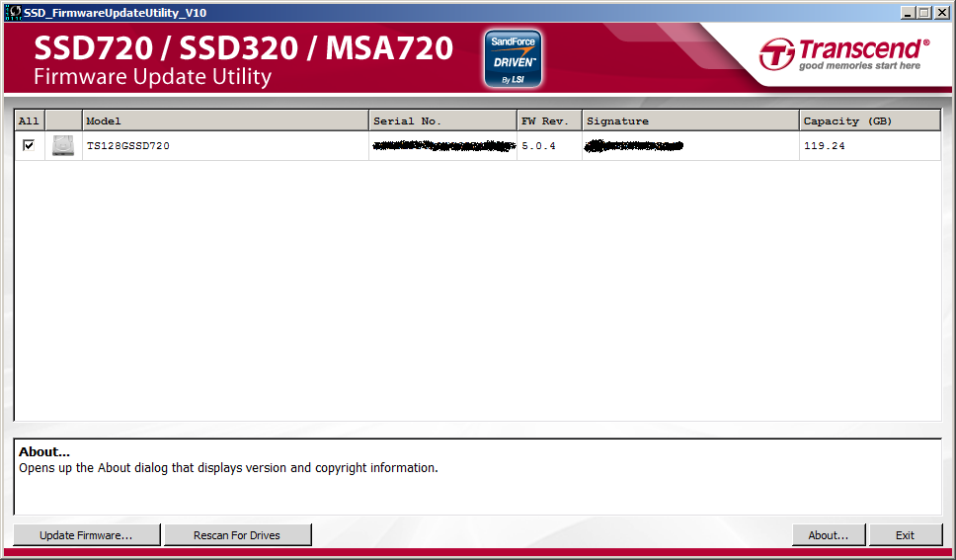
Task: Uncheck the TS128GSSD720 drive checkbox
Action: 29,145
